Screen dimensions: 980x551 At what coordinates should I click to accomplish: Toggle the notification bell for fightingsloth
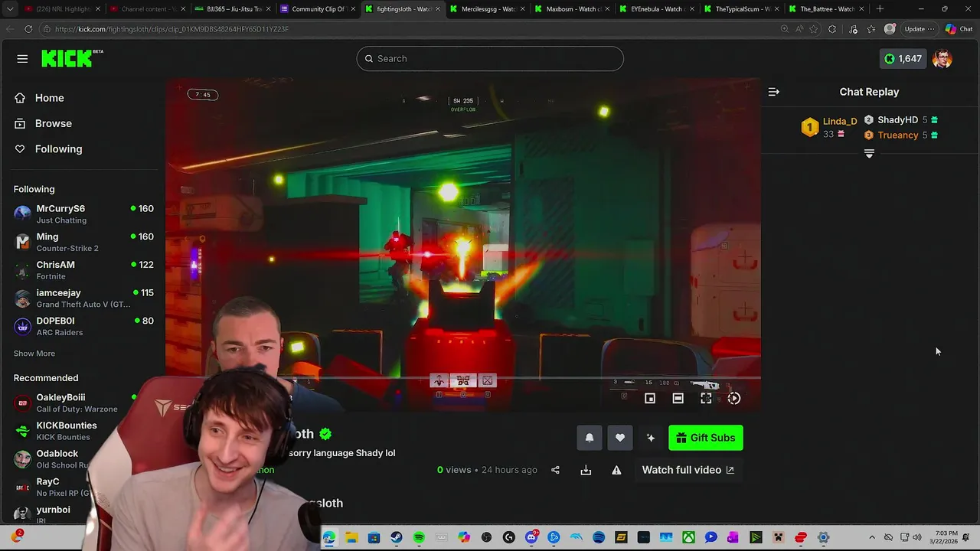590,438
